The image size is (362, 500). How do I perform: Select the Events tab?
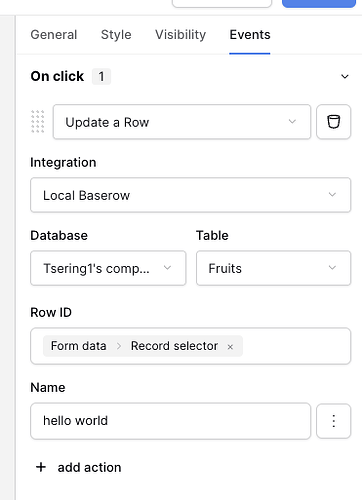(x=250, y=35)
